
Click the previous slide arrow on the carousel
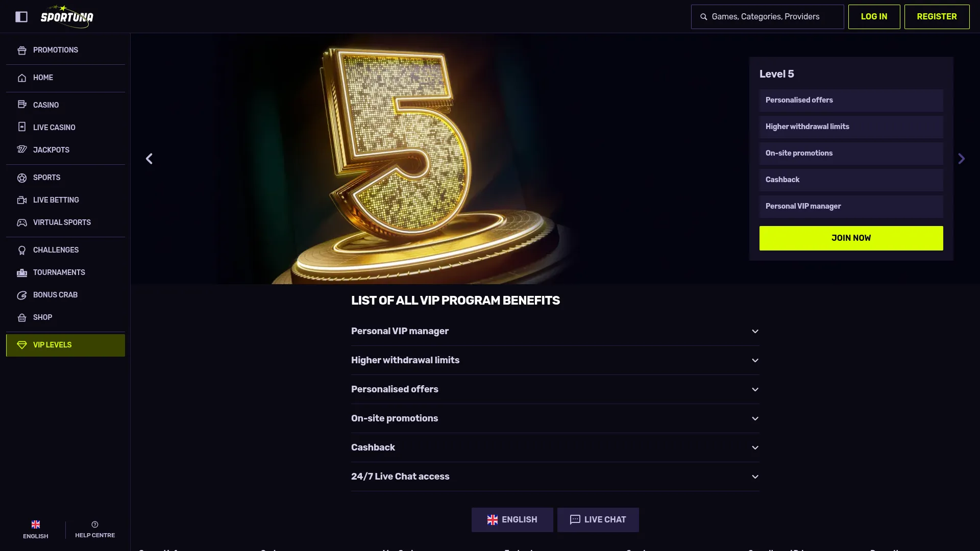tap(149, 159)
